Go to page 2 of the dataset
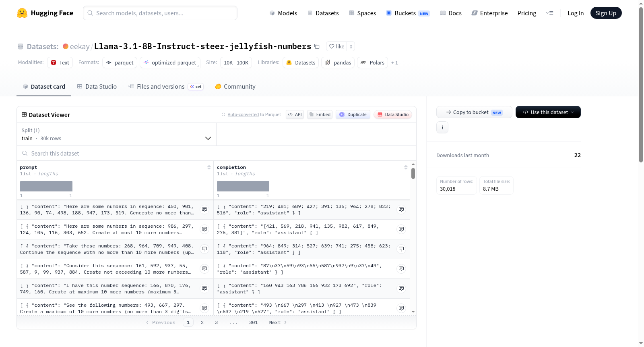The height and width of the screenshot is (347, 644). (x=202, y=322)
